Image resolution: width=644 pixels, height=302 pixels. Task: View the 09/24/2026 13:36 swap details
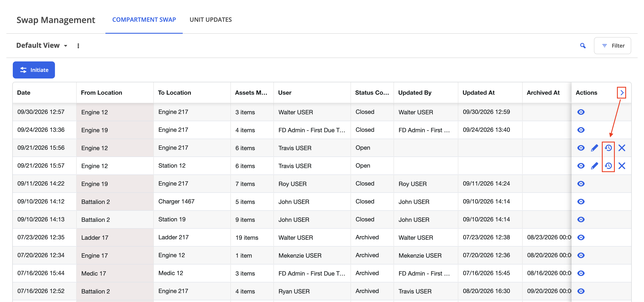tap(581, 130)
